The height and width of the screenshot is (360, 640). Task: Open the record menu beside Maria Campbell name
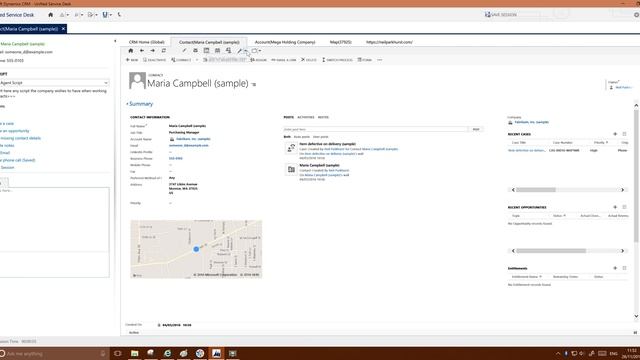point(254,84)
